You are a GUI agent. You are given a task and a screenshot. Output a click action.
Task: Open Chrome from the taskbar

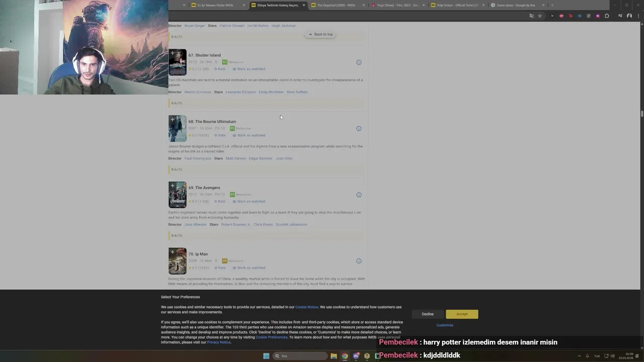[345, 356]
